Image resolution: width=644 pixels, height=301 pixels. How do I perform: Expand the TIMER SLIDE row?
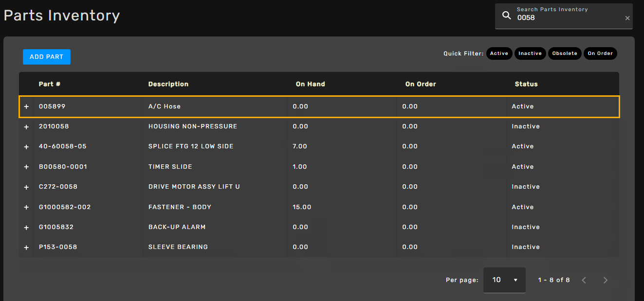point(26,167)
